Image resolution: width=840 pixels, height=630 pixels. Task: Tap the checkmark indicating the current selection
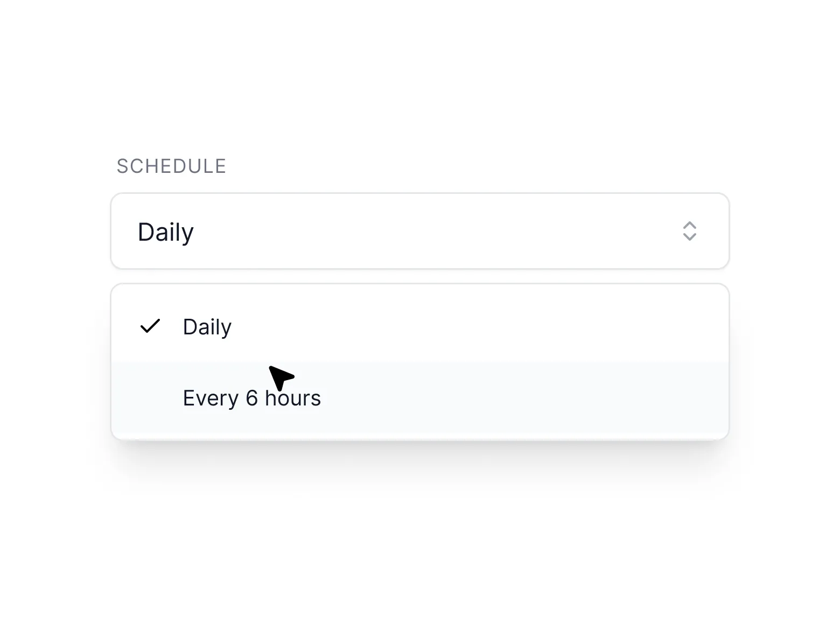[x=151, y=326]
